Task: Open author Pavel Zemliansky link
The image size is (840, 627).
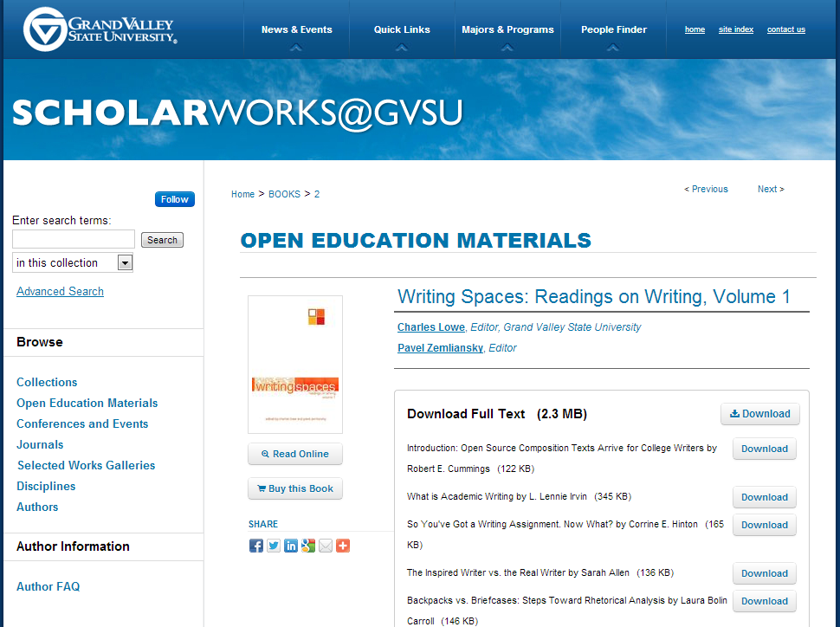Action: tap(441, 348)
